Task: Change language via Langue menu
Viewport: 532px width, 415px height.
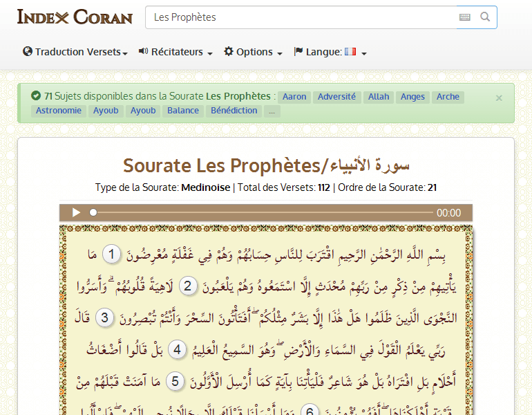Action: pyautogui.click(x=330, y=52)
